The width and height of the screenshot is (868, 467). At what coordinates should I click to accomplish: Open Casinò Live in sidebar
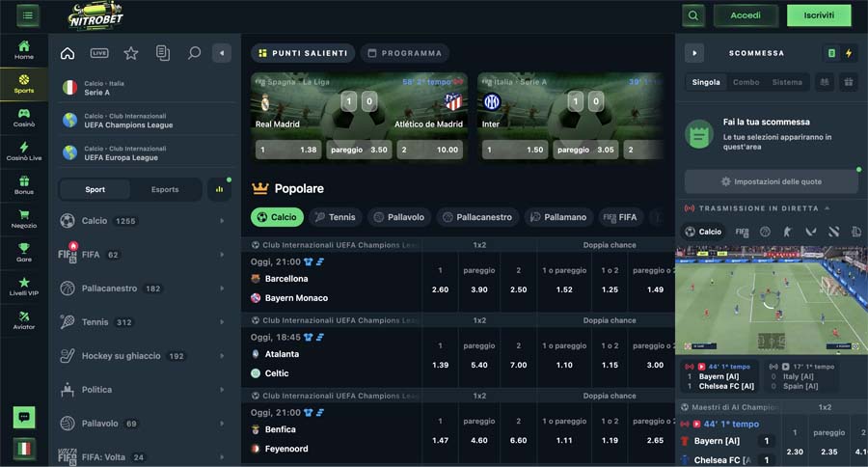24,151
